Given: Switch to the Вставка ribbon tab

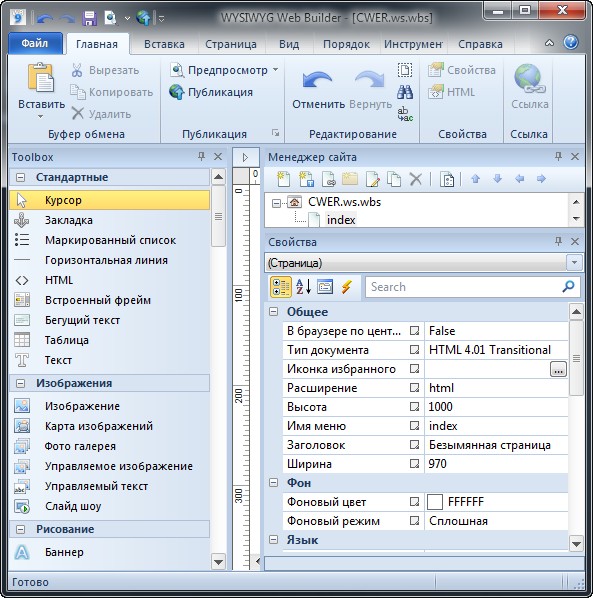Looking at the screenshot, I should [164, 44].
